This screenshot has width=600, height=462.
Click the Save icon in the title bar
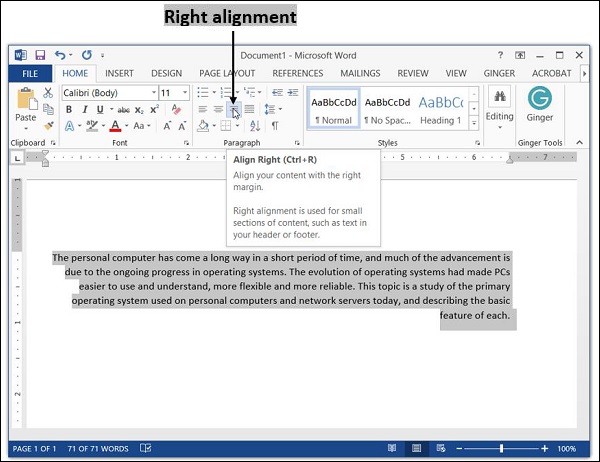pos(40,55)
